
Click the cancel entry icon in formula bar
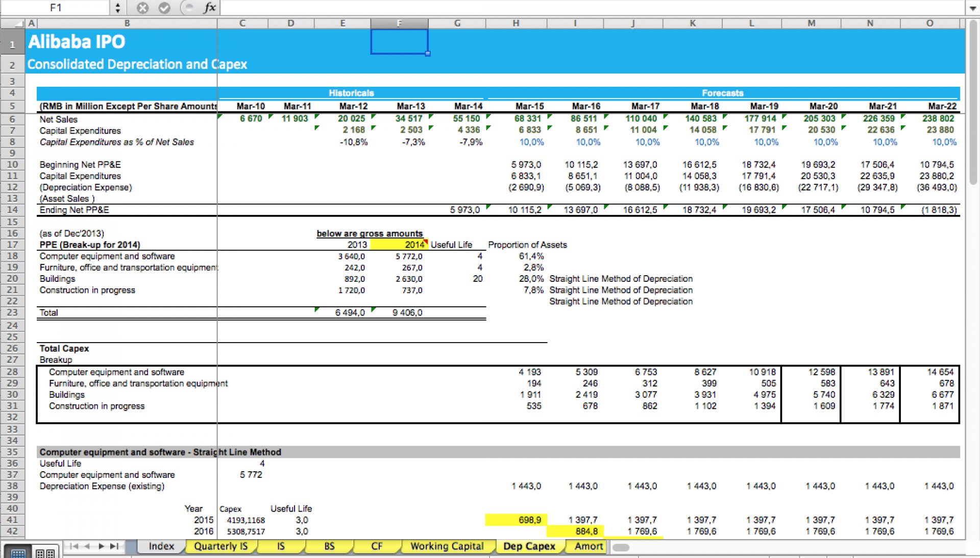pos(143,8)
